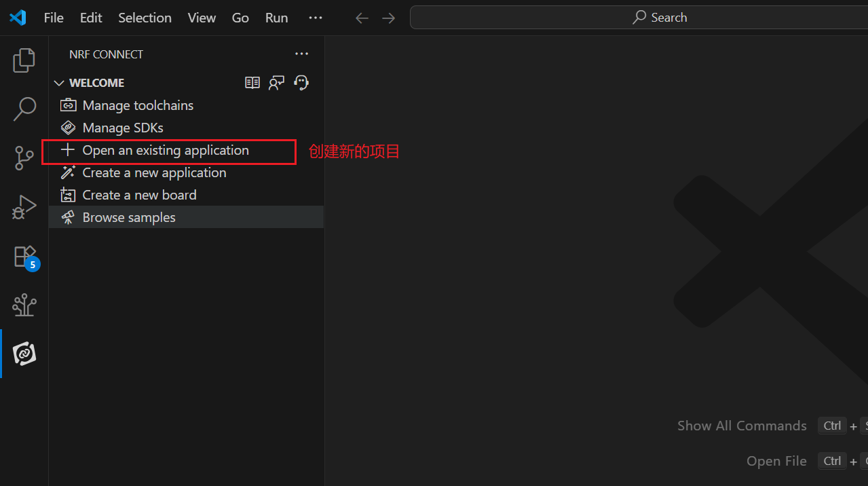Click Manage toolchains
Screen dimensions: 868x486
(138, 105)
